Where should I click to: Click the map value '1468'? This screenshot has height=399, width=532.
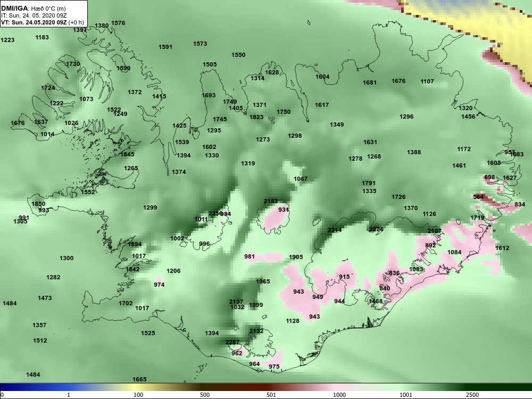(x=376, y=301)
